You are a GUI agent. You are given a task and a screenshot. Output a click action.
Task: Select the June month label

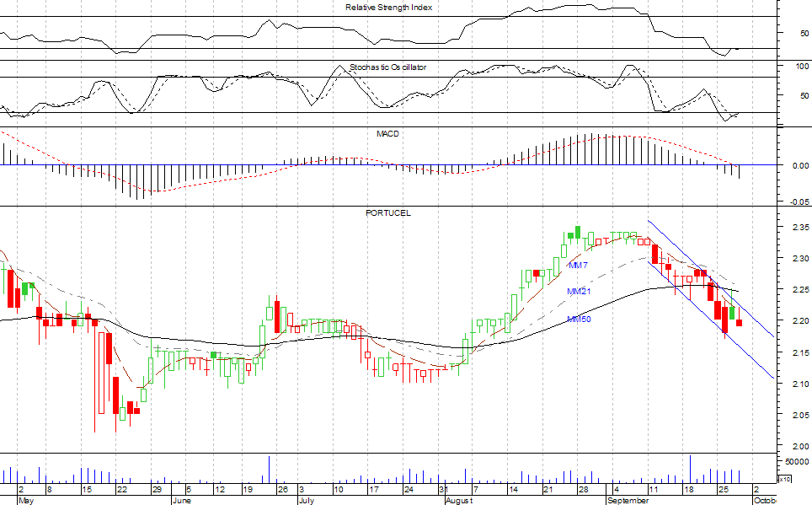[x=181, y=500]
